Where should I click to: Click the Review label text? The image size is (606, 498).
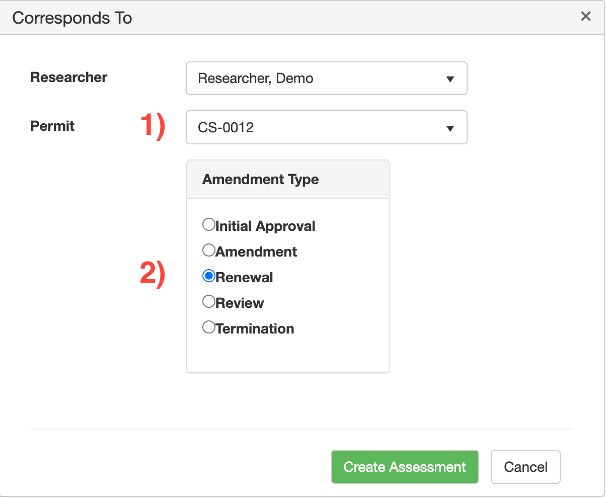coord(240,303)
